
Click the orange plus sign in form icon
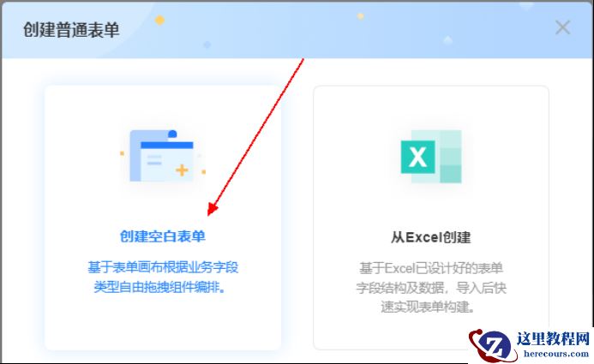182,170
